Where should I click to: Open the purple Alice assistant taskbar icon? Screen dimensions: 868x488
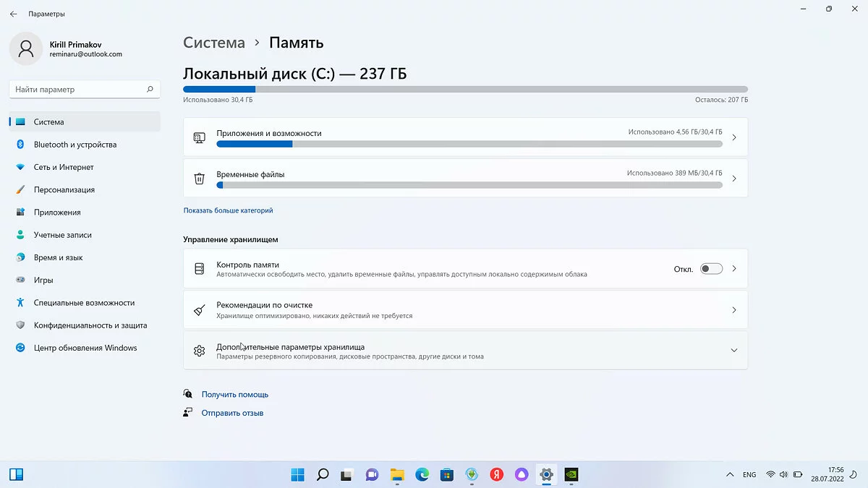(522, 475)
